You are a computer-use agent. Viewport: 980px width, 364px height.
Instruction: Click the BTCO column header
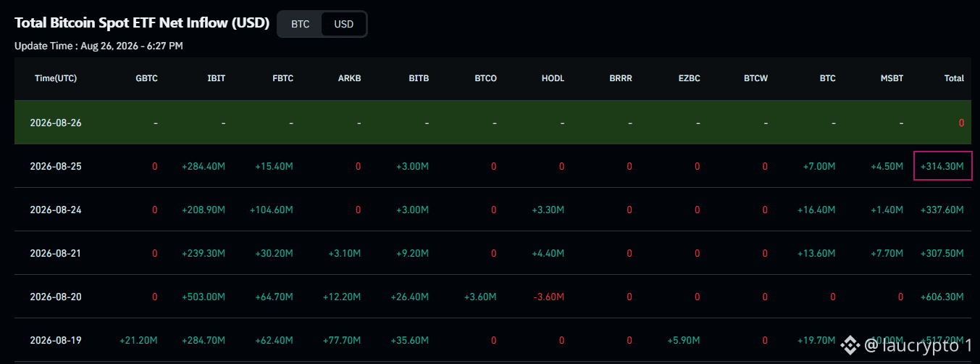pos(485,78)
